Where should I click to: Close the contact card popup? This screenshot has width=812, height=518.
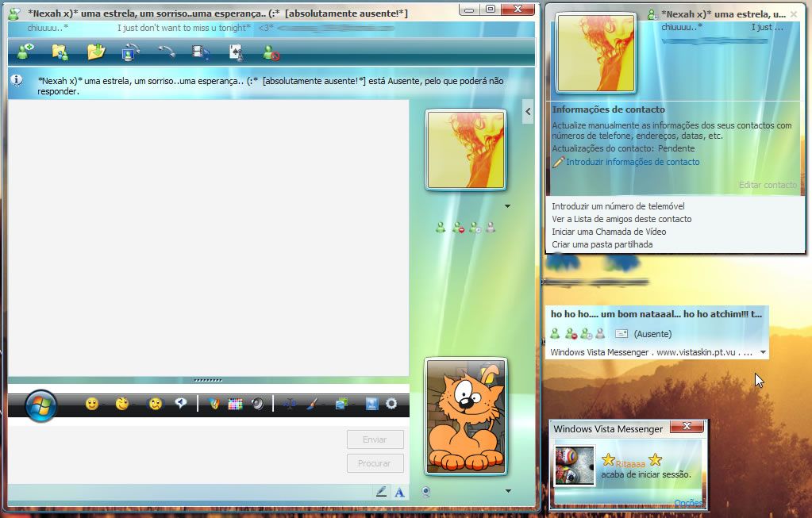794,14
